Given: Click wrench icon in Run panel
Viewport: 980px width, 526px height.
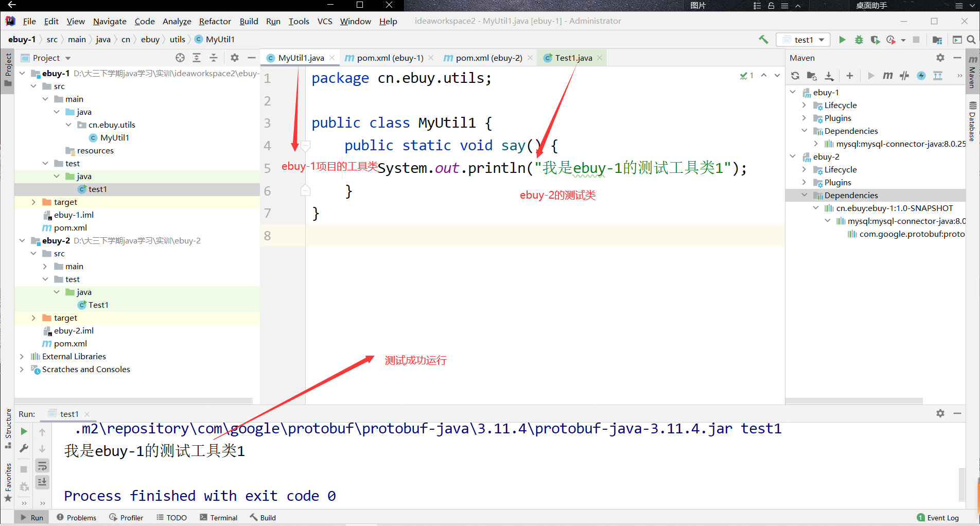Looking at the screenshot, I should tap(24, 448).
